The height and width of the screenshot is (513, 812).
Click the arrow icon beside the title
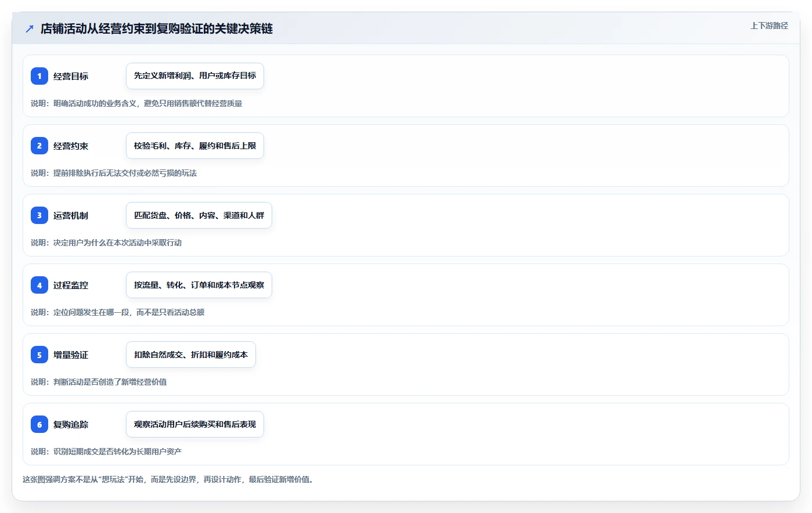(30, 28)
